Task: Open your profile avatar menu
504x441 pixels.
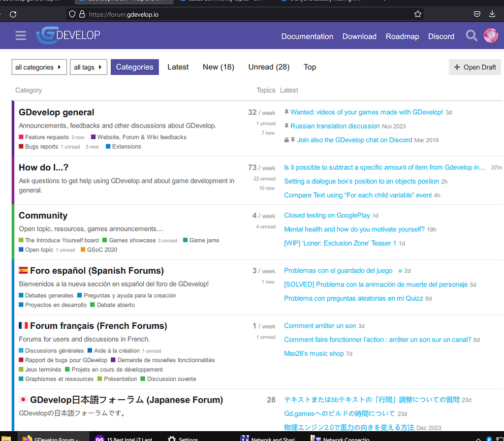Action: 491,35
